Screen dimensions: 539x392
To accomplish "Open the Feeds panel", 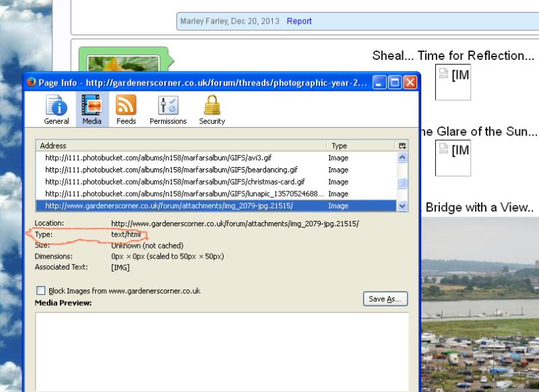I will 126,109.
